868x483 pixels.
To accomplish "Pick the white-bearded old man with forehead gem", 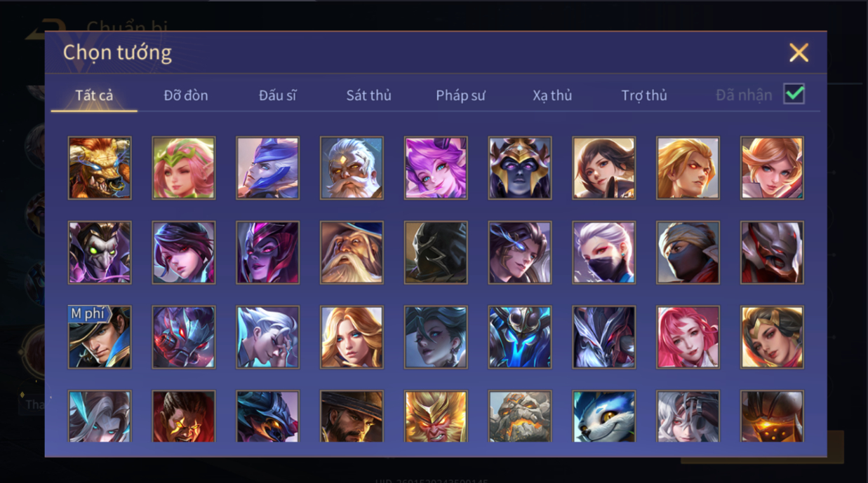I will (352, 168).
